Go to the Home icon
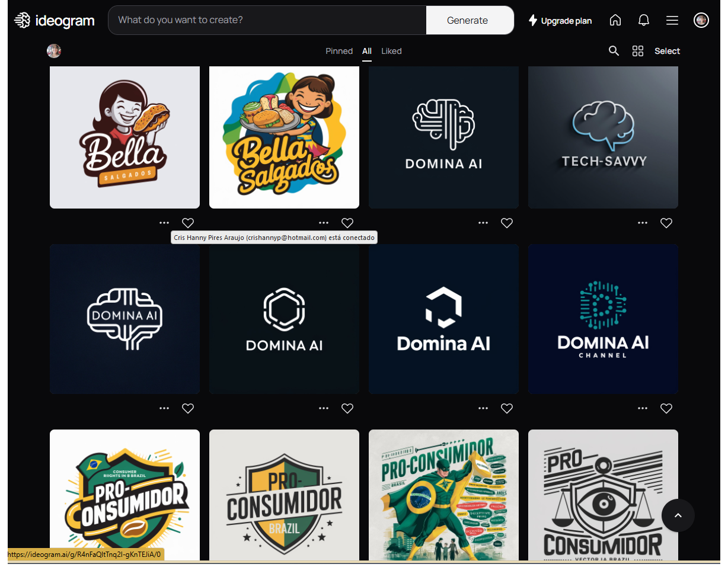The height and width of the screenshot is (580, 728). (x=615, y=20)
